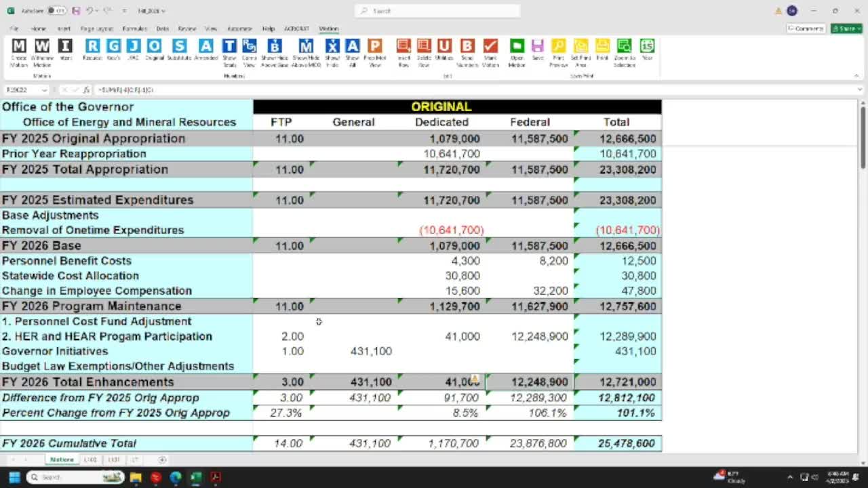Switch to the Automate tab
Viewport: 868px width, 488px height.
(x=239, y=28)
